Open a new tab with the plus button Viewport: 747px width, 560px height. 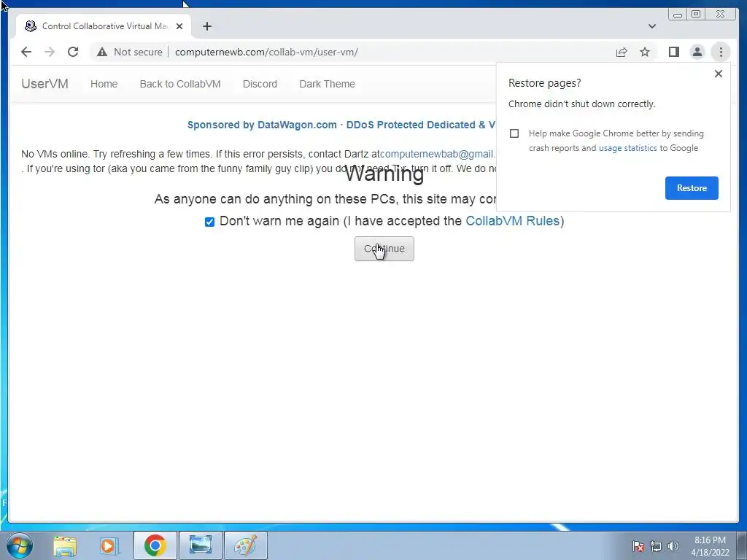click(x=206, y=26)
